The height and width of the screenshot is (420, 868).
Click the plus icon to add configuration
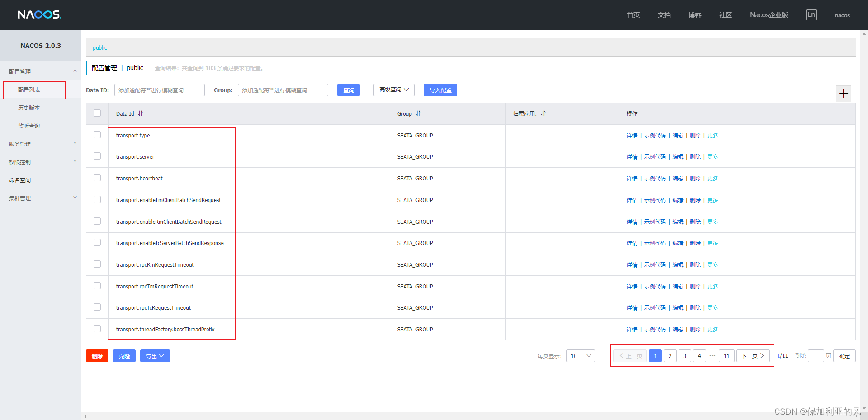(x=843, y=94)
